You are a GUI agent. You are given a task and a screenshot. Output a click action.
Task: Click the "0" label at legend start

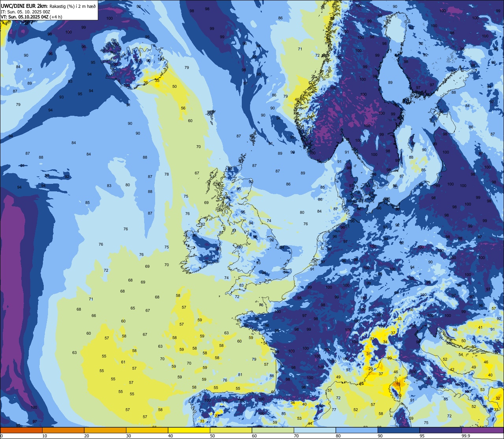2,435
